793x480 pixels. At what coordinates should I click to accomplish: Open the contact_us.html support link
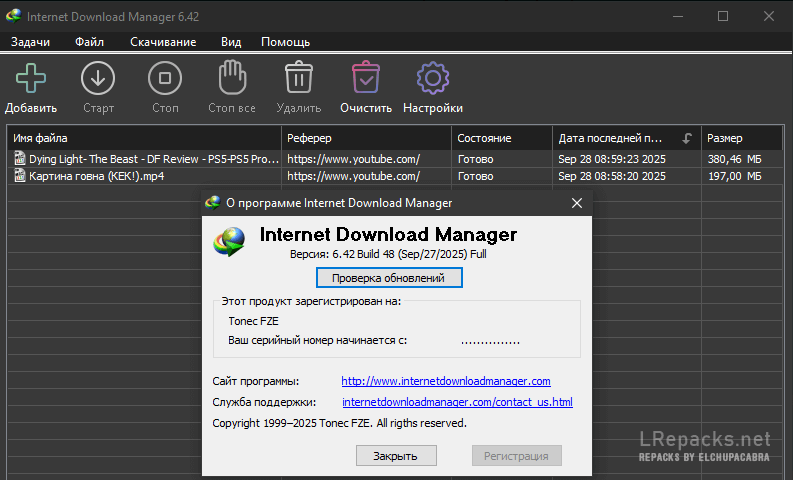(x=457, y=402)
